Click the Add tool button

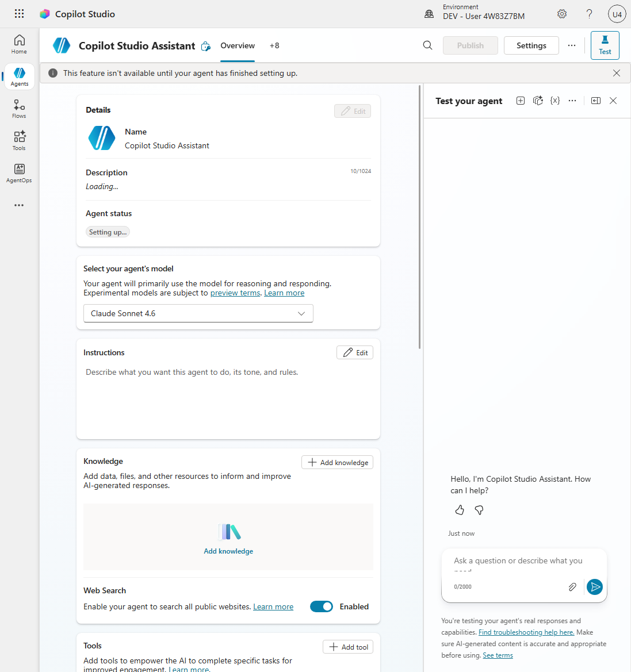tap(348, 647)
